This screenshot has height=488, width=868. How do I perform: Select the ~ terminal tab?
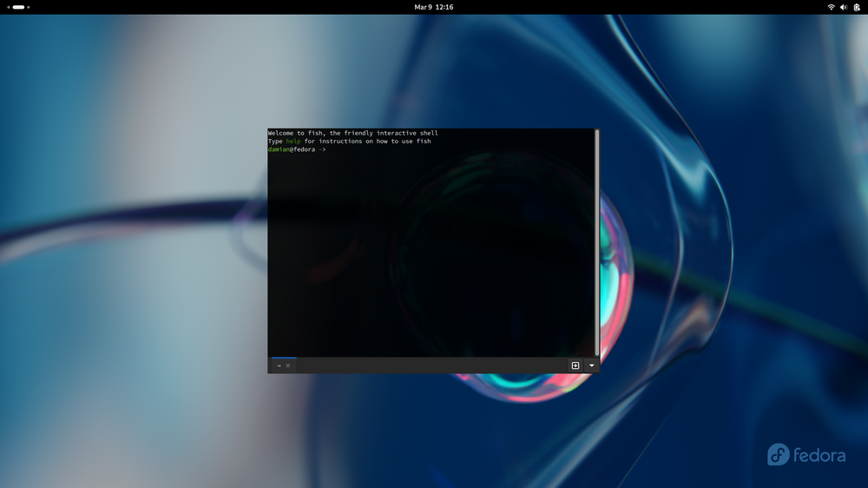point(284,366)
